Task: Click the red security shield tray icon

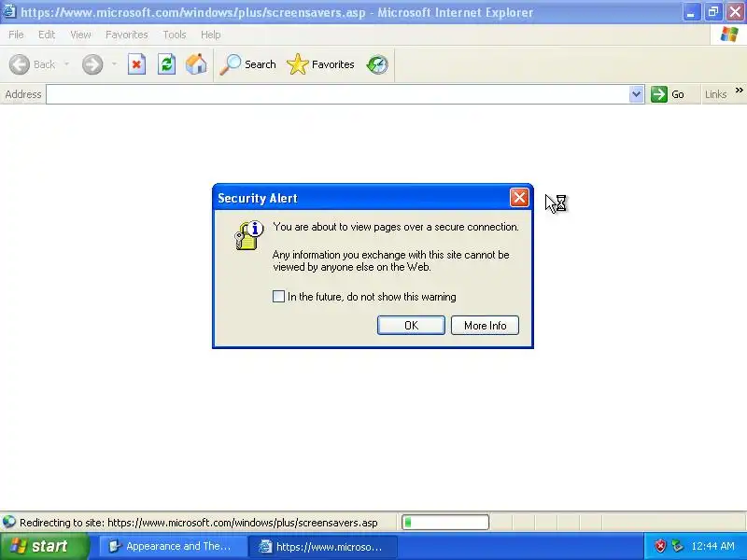Action: tap(660, 546)
